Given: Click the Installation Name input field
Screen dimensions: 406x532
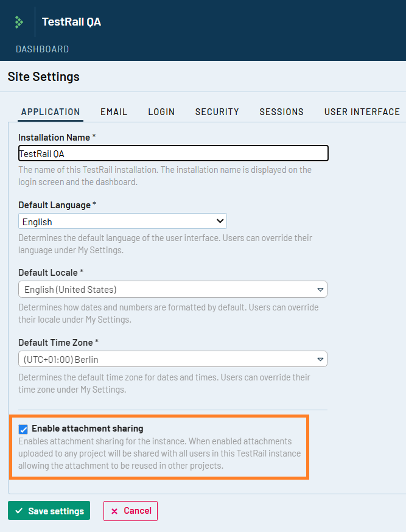Looking at the screenshot, I should (173, 153).
